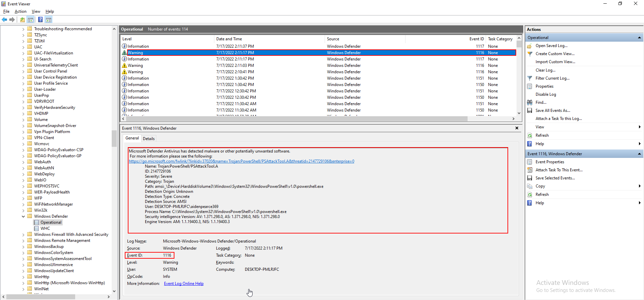Click the Open Saved Log icon

tap(530, 46)
